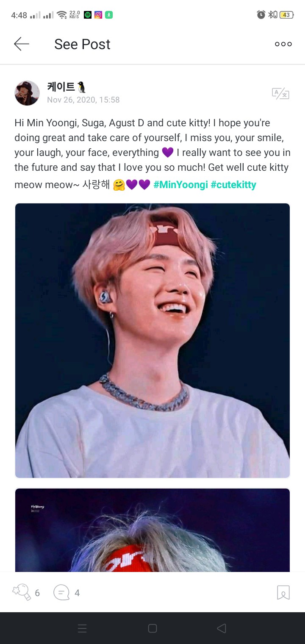
Task: Tap the Android home button
Action: [x=152, y=628]
